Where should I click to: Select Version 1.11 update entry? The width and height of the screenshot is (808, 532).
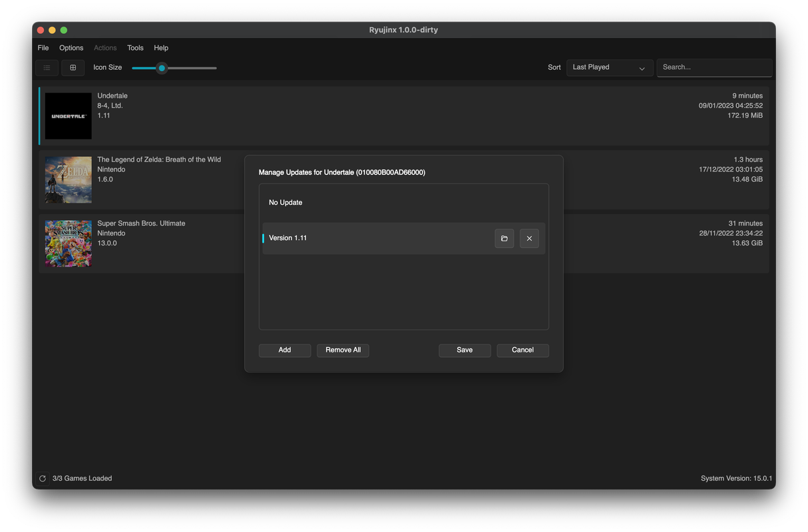tap(403, 238)
